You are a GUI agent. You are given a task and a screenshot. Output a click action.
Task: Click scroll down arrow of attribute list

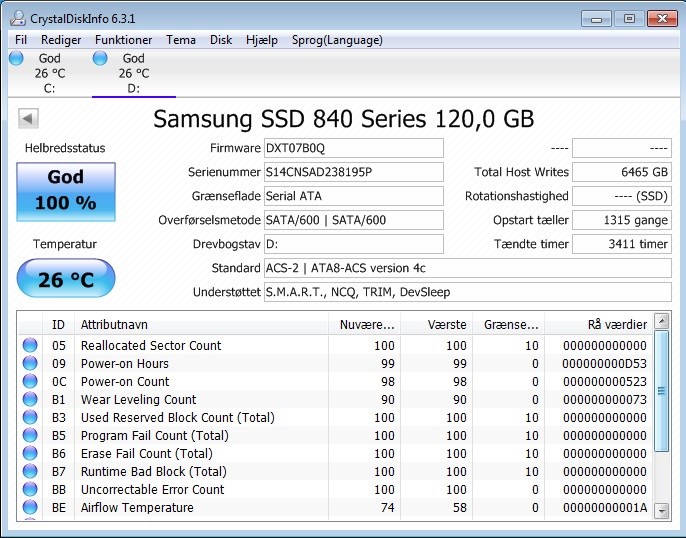pos(662,510)
